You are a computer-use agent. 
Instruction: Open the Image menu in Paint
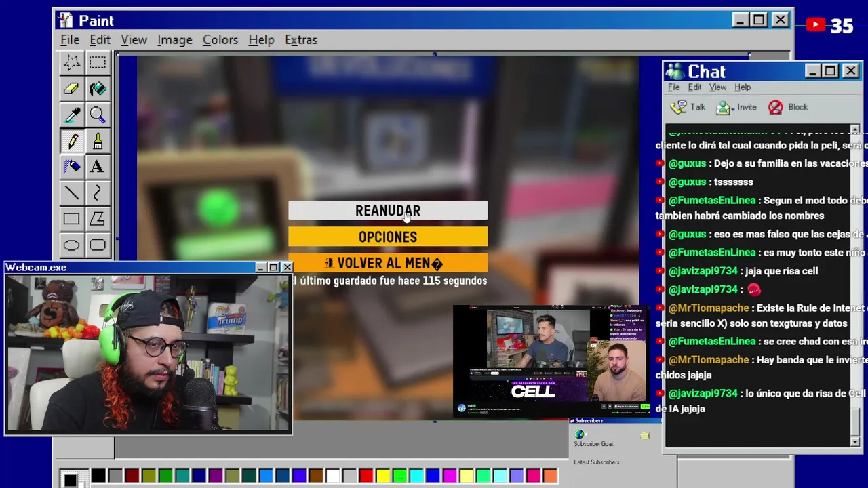coord(175,40)
